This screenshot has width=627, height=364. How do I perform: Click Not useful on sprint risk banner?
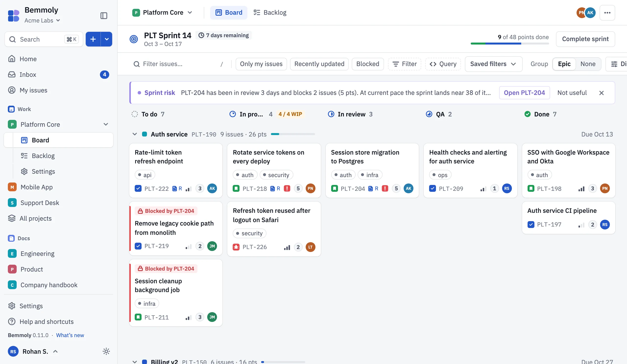click(x=572, y=93)
